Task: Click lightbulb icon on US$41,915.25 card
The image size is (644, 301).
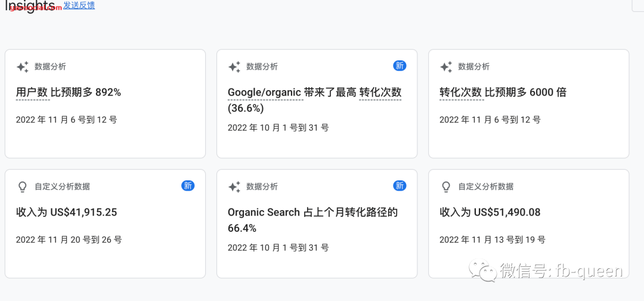Action: tap(23, 187)
